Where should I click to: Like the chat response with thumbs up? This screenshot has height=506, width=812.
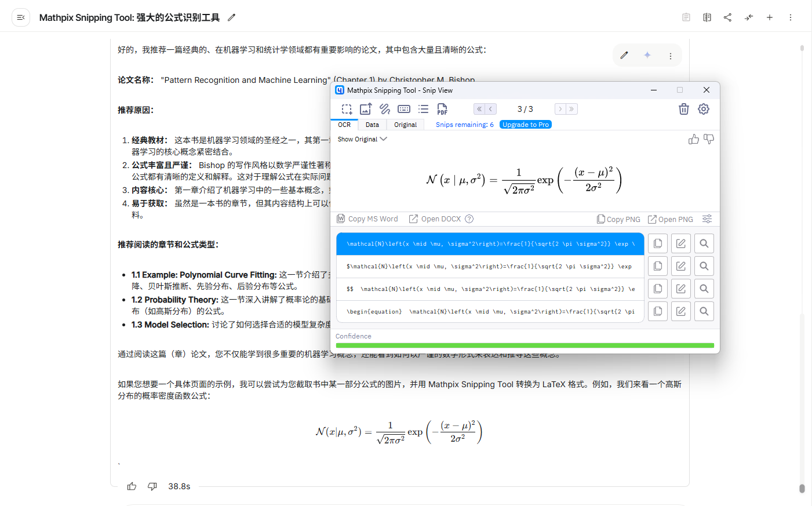[x=132, y=486]
